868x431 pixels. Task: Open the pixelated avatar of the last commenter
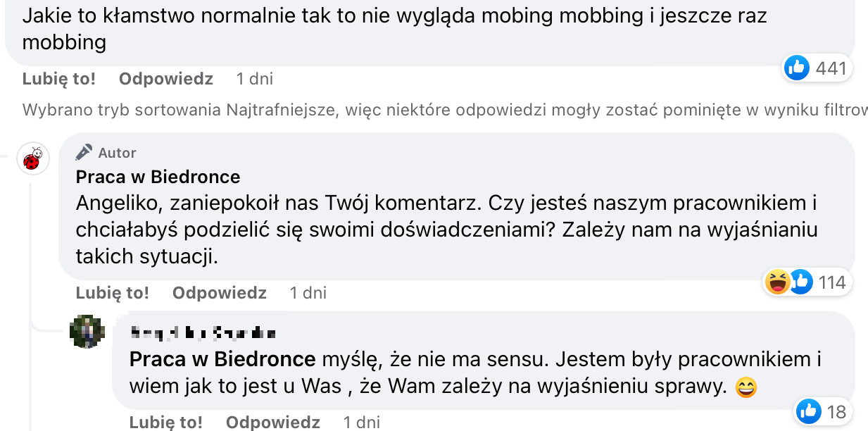[87, 332]
